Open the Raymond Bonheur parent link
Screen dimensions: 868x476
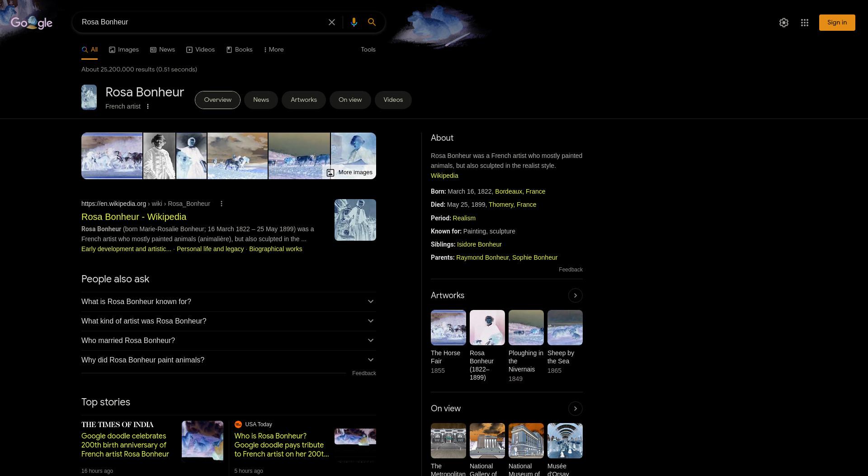pos(482,257)
